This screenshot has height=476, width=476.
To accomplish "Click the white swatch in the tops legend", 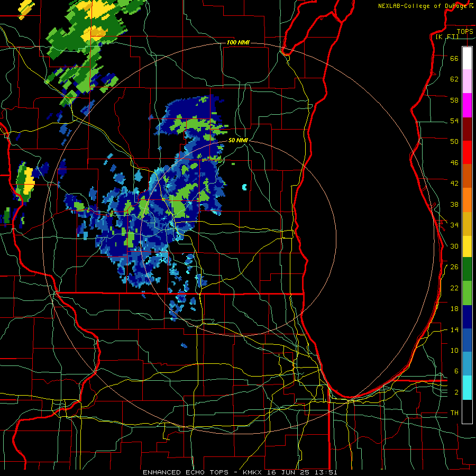I will 467,58.
